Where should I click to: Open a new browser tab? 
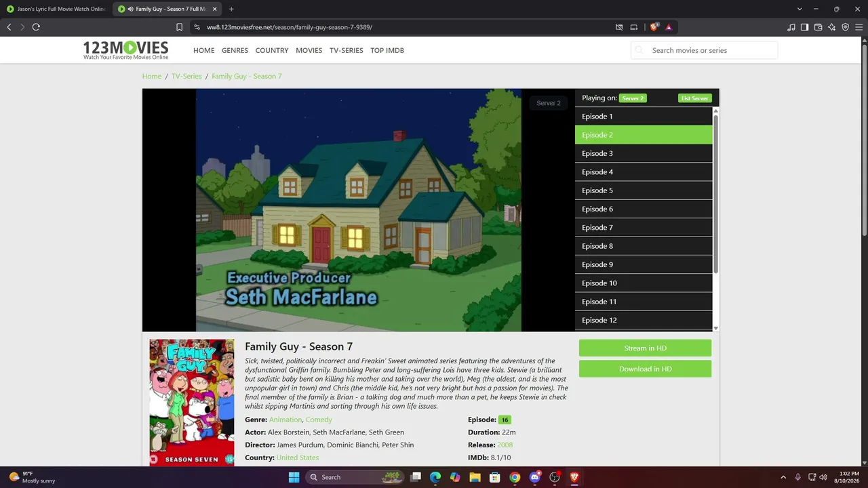tap(231, 9)
